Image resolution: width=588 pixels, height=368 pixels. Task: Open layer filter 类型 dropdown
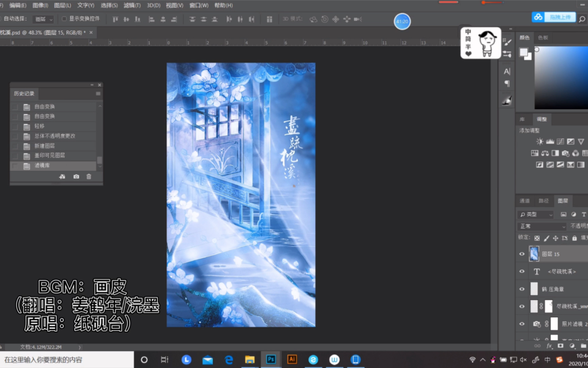click(x=536, y=214)
